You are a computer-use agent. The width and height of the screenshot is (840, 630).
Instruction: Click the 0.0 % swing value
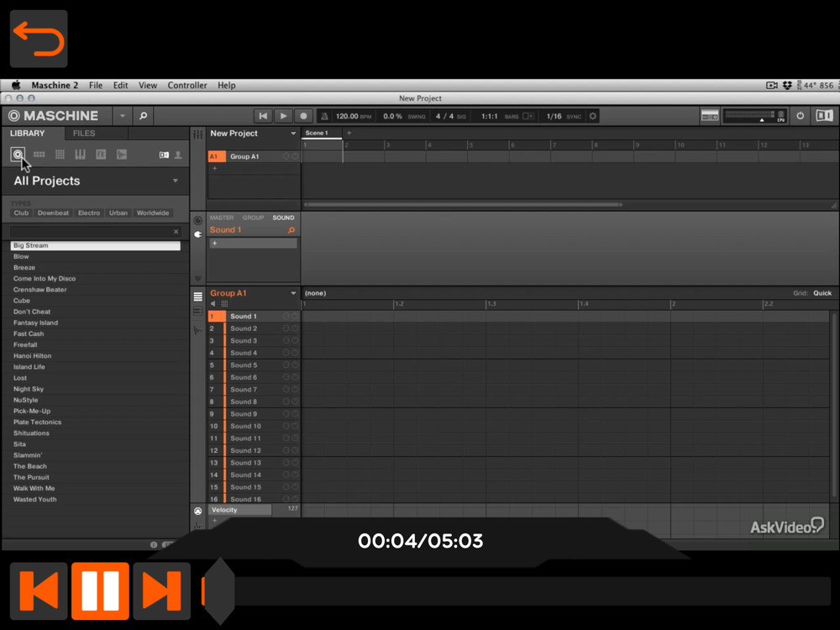(392, 116)
